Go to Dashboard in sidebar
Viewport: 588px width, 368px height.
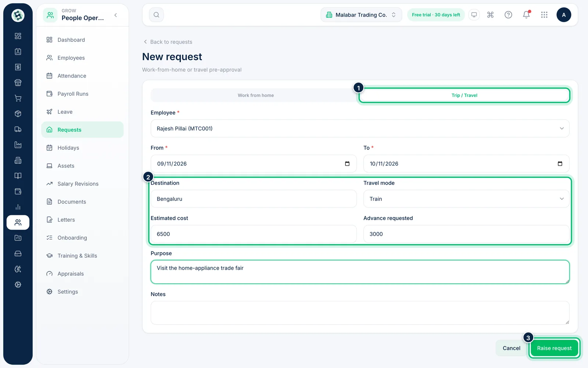(82, 40)
